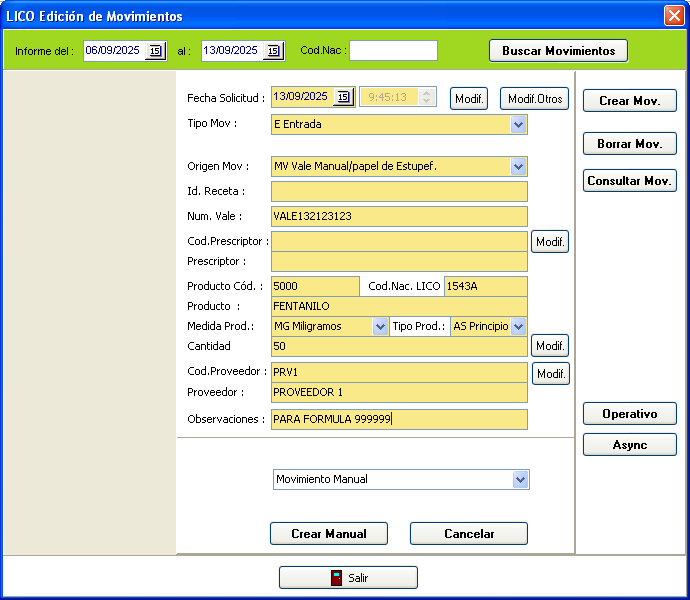This screenshot has height=600, width=690.
Task: Click the Borrar Mov. button
Action: [x=629, y=144]
